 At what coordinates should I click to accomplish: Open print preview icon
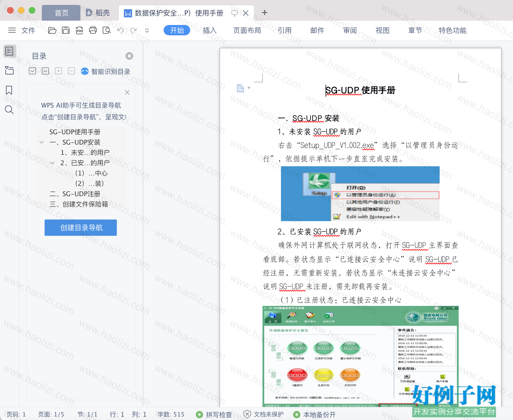click(x=107, y=30)
